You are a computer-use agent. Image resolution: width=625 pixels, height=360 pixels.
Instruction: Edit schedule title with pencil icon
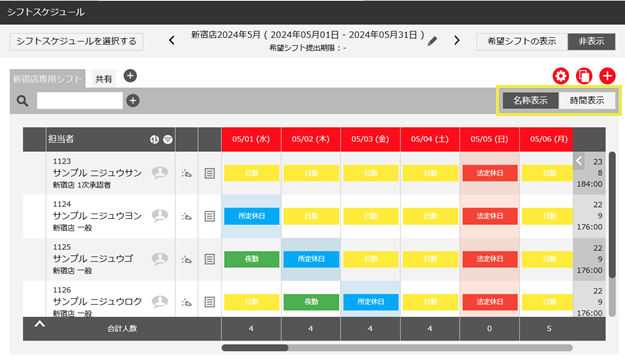click(x=432, y=41)
